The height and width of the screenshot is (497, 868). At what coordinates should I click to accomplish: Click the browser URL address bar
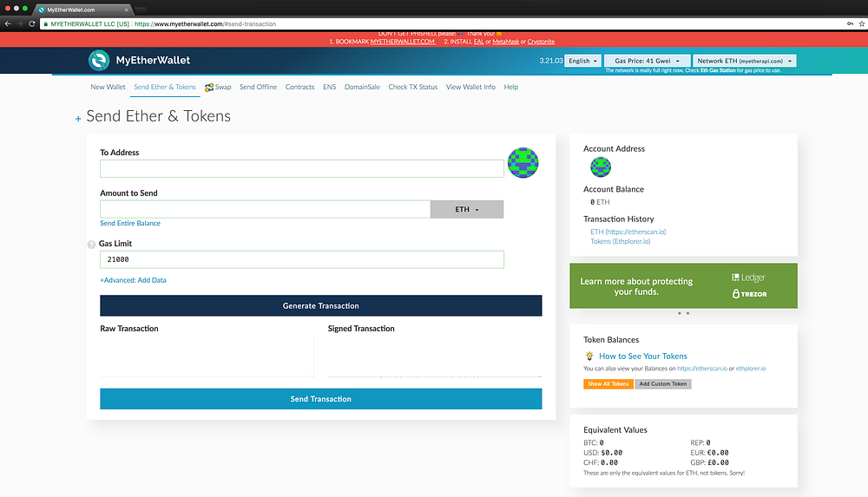(443, 23)
